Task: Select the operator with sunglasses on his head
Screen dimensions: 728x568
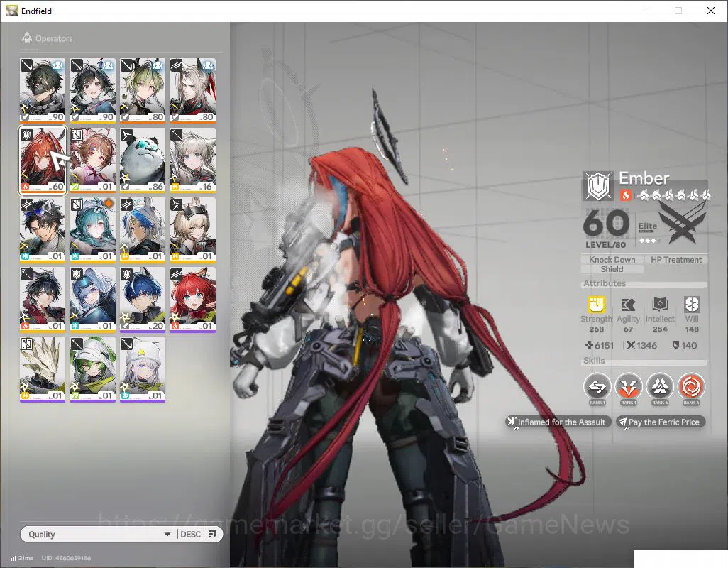Action: 43,230
